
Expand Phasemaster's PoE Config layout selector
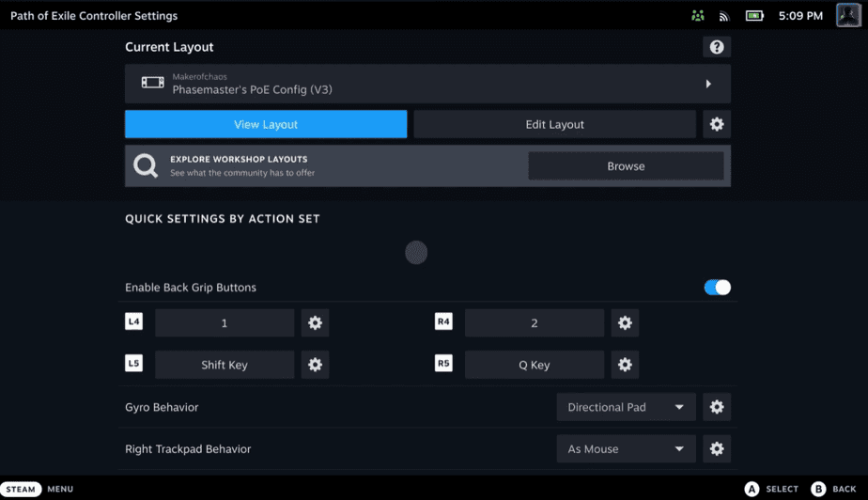(x=427, y=84)
